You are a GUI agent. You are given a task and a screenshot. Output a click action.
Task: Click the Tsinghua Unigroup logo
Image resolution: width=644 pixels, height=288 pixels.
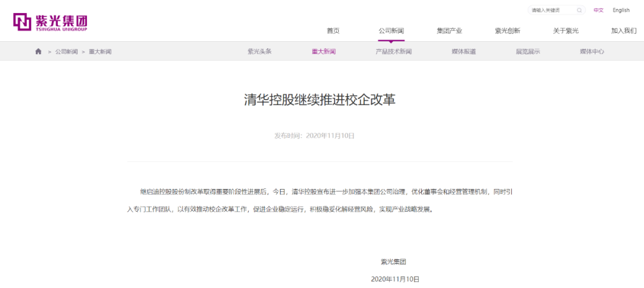(50, 22)
